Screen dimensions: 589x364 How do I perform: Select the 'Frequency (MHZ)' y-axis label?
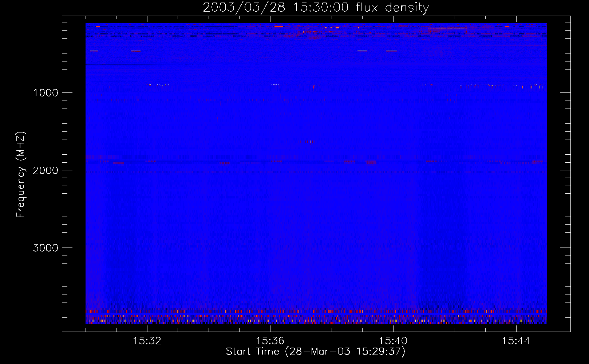pos(21,174)
